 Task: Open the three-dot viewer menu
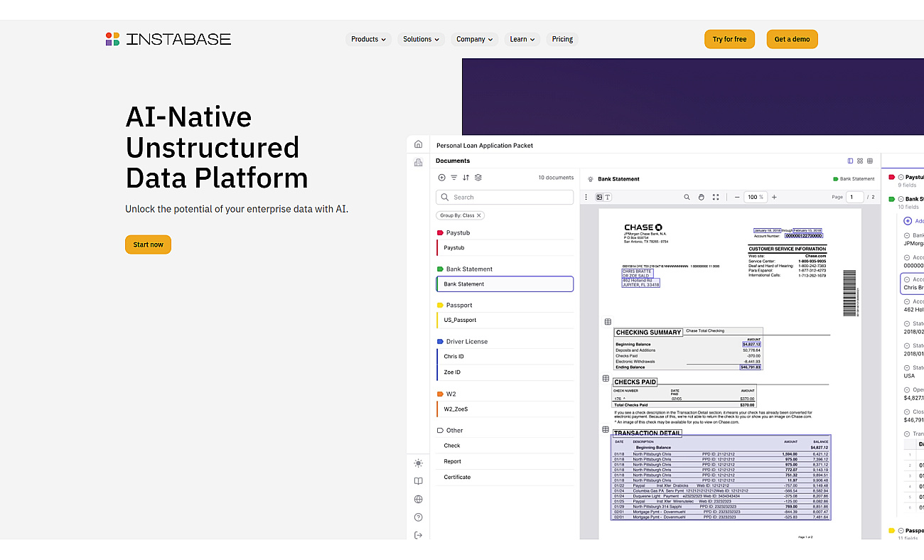coord(586,197)
